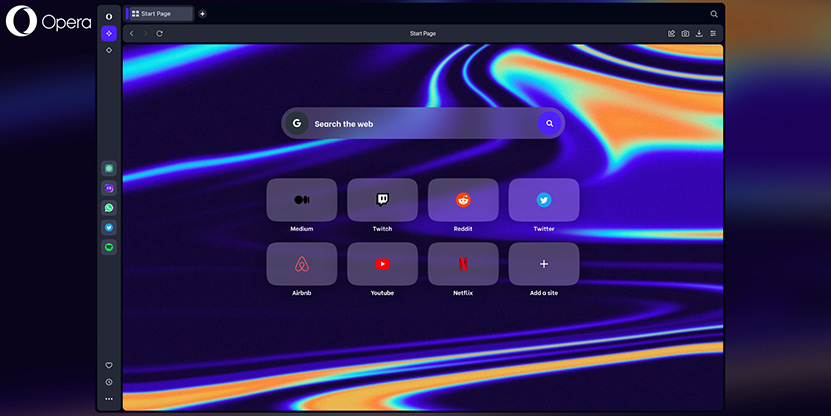This screenshot has width=831, height=416.
Task: Click the Search the web field
Action: pyautogui.click(x=423, y=123)
